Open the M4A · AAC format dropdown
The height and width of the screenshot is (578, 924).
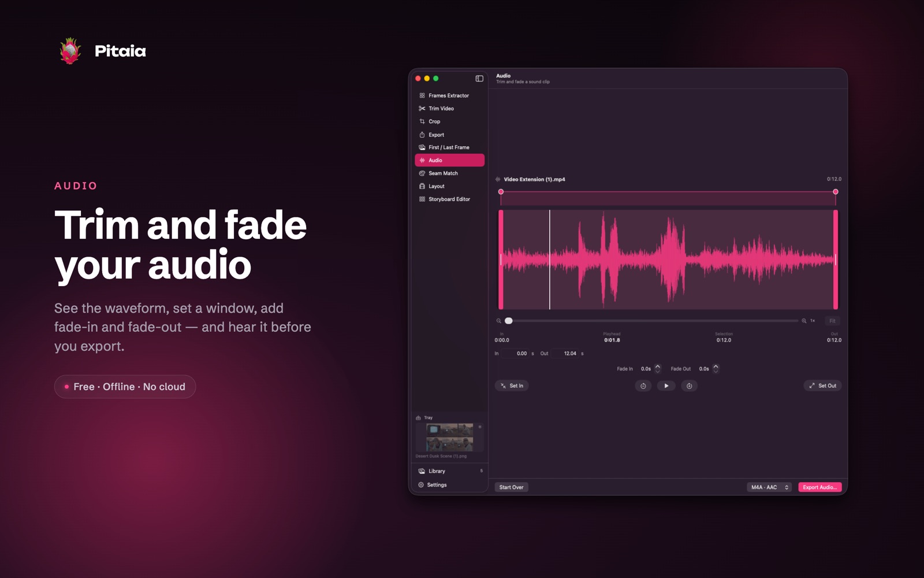pyautogui.click(x=769, y=487)
